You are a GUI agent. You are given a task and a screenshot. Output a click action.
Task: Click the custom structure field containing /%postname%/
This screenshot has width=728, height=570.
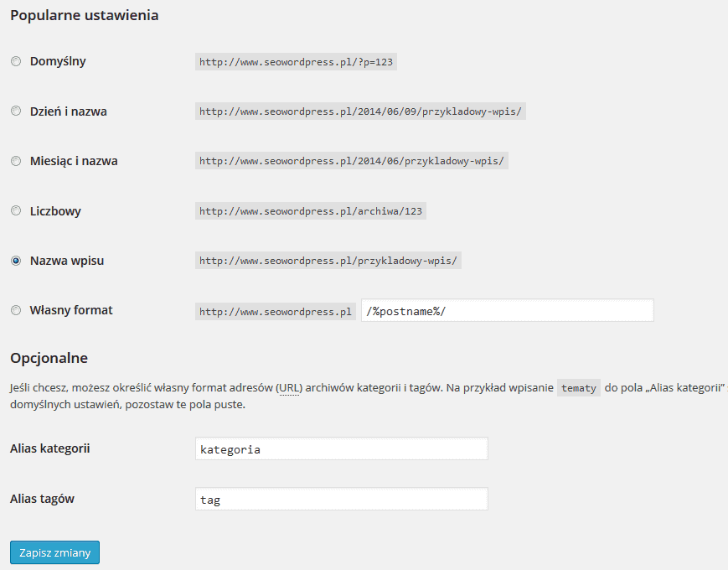(508, 310)
